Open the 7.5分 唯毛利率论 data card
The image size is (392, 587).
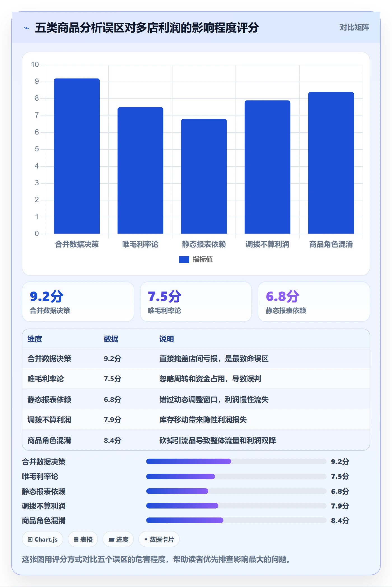pyautogui.click(x=196, y=302)
